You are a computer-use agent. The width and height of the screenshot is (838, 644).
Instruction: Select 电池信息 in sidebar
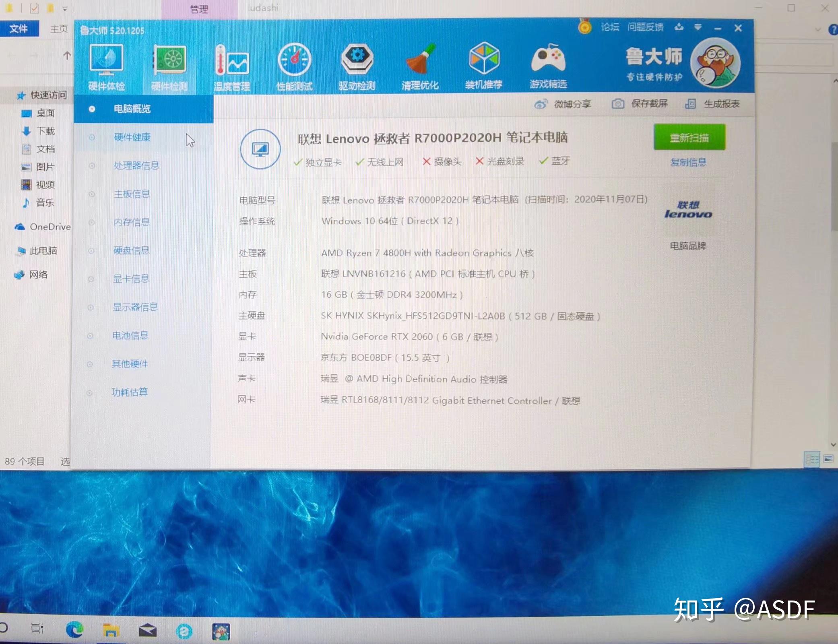(141, 335)
